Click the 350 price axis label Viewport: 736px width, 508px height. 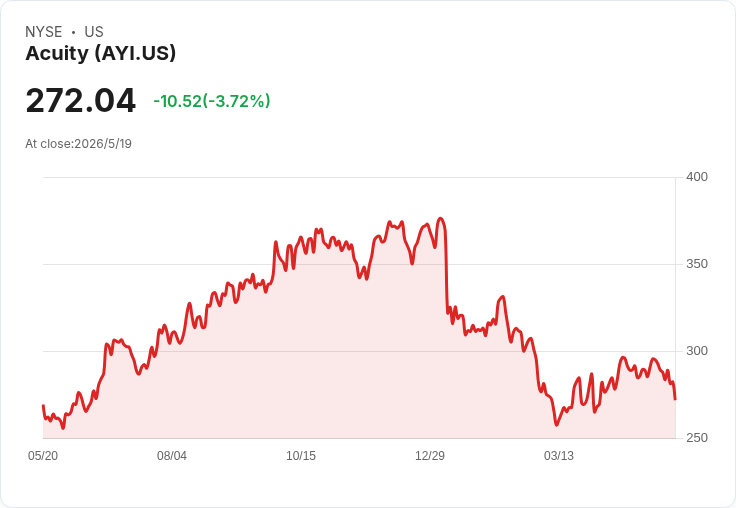tap(697, 264)
